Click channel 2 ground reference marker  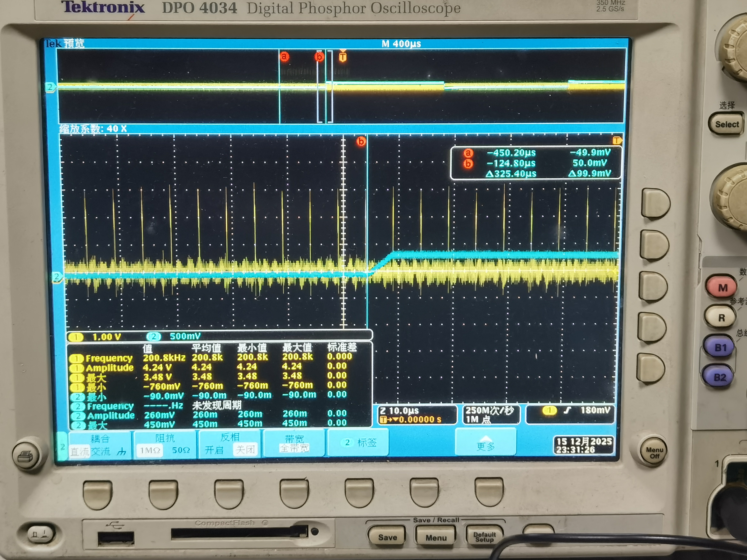point(57,277)
